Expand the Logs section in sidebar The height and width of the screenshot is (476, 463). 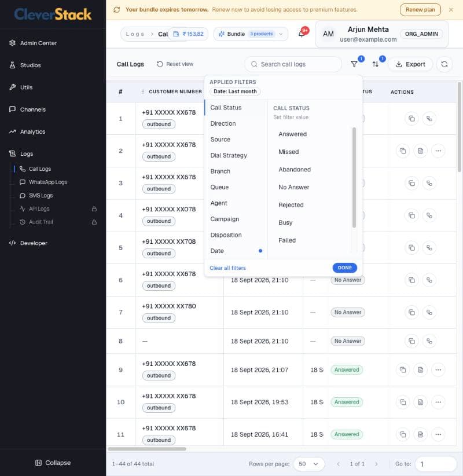pyautogui.click(x=27, y=154)
